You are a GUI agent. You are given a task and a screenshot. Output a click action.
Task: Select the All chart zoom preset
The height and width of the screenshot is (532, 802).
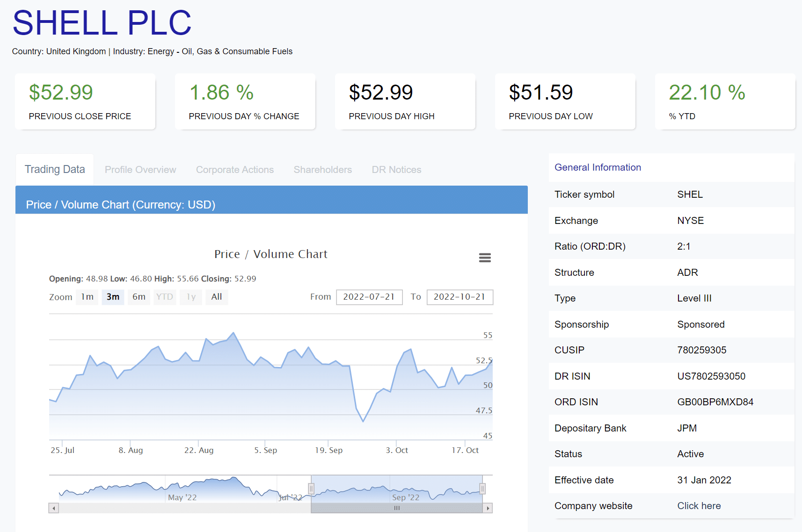217,297
